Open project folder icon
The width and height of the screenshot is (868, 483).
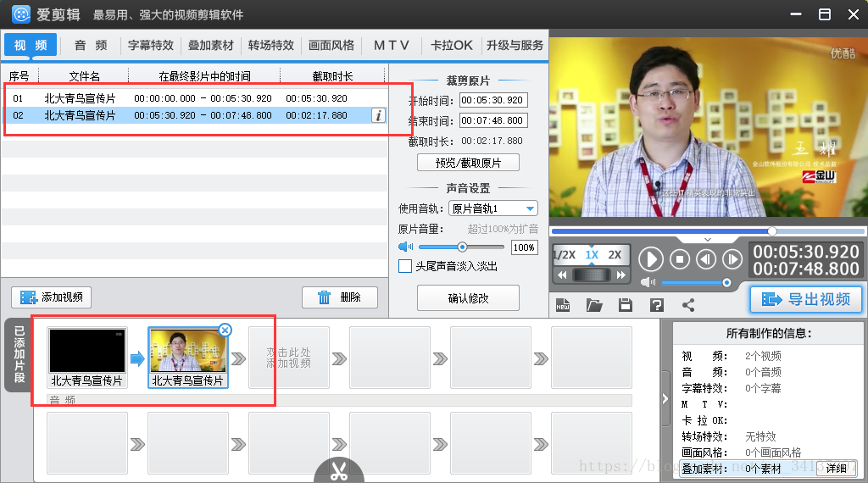click(594, 305)
